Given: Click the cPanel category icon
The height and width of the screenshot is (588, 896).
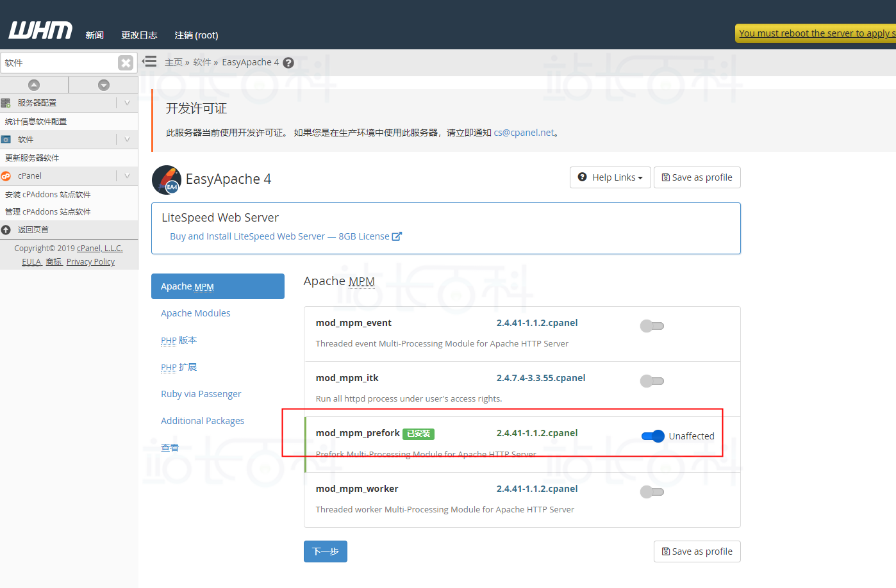Looking at the screenshot, I should (x=6, y=176).
